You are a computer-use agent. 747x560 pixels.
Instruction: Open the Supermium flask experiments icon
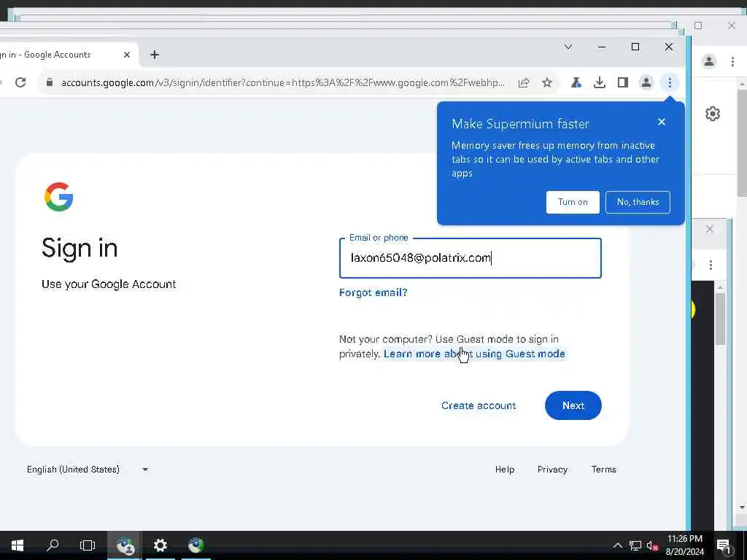[x=576, y=82]
